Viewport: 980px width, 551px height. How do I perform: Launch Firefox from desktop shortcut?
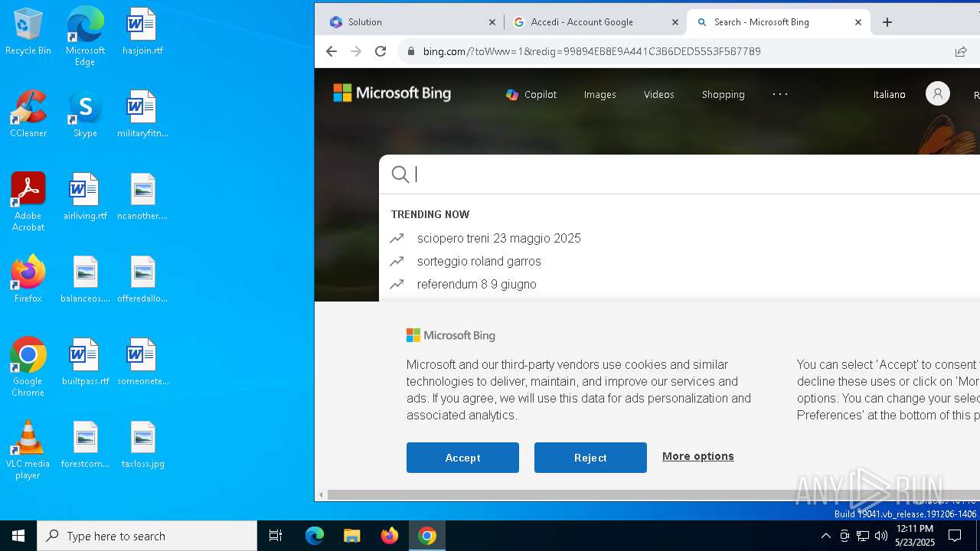tap(28, 279)
